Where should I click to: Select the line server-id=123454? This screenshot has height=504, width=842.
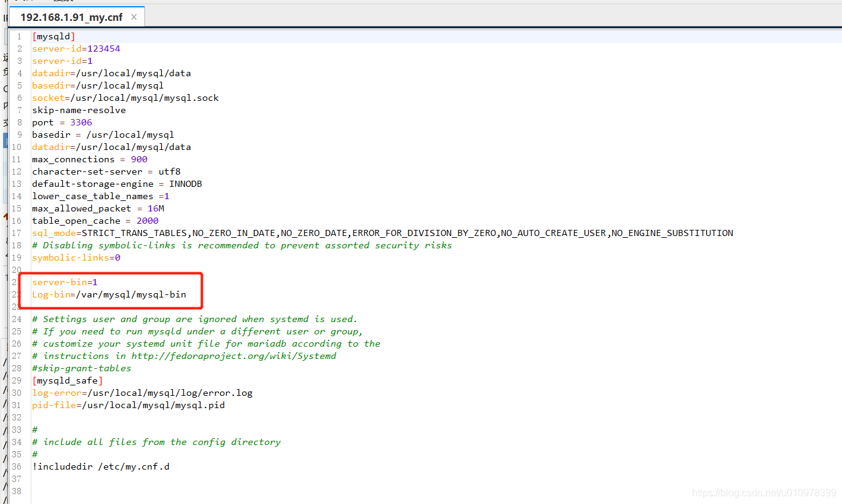[x=76, y=49]
